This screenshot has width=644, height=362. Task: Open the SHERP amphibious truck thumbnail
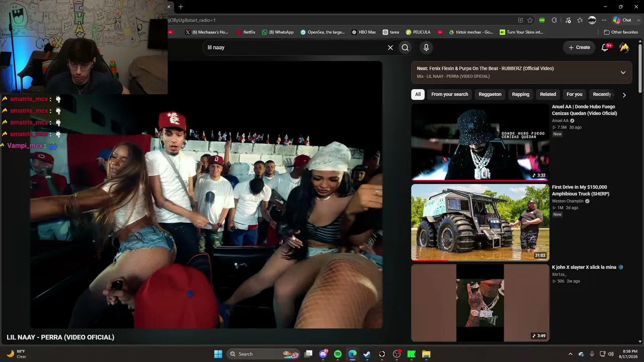(x=480, y=223)
